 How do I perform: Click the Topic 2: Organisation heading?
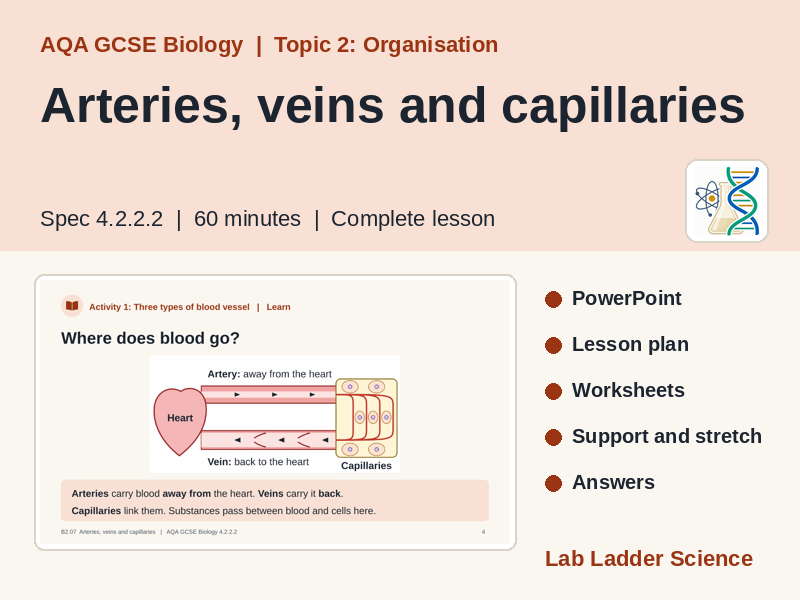coord(386,45)
